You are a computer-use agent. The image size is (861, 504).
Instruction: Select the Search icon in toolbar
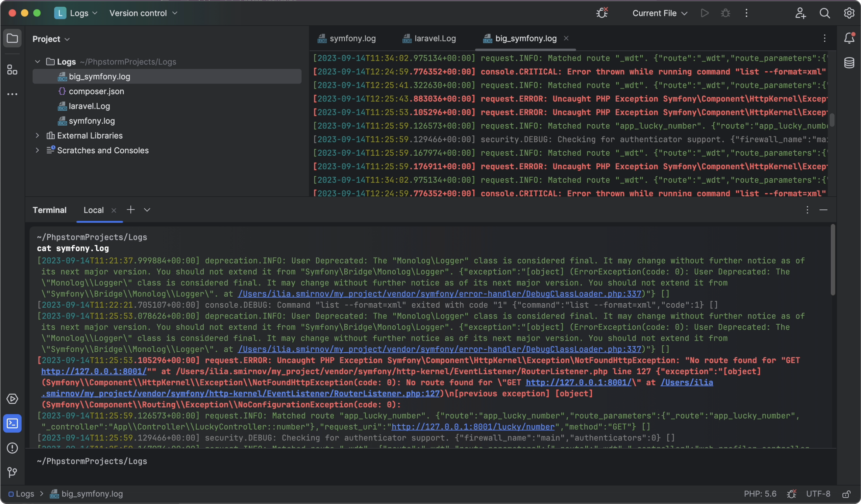pos(825,13)
